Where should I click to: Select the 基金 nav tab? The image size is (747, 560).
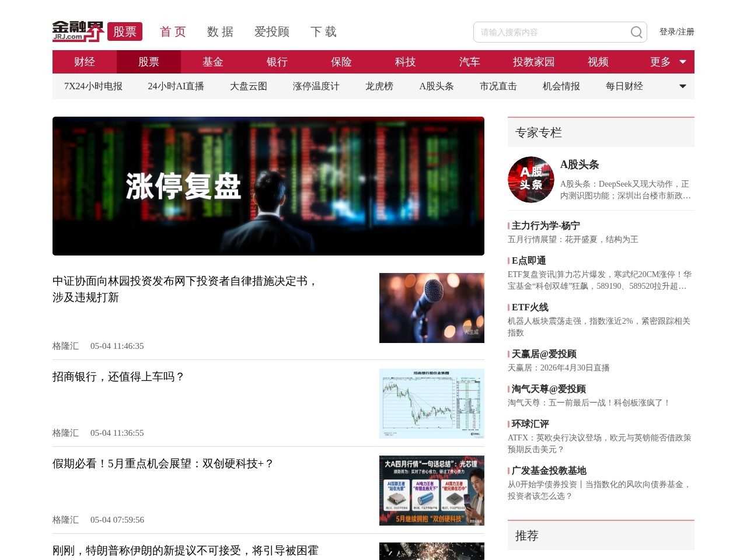pyautogui.click(x=213, y=62)
